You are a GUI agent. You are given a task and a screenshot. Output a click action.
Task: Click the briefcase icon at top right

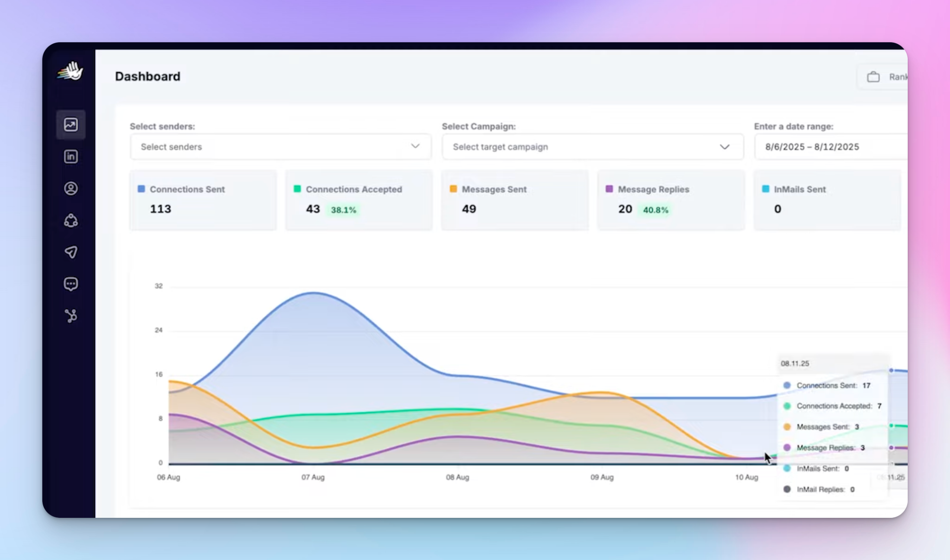pyautogui.click(x=873, y=77)
